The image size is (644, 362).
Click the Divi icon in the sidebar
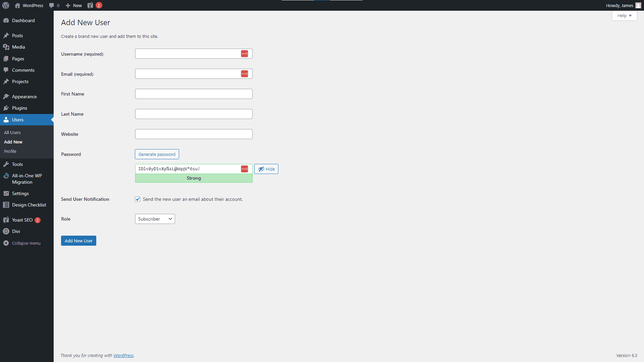6,231
